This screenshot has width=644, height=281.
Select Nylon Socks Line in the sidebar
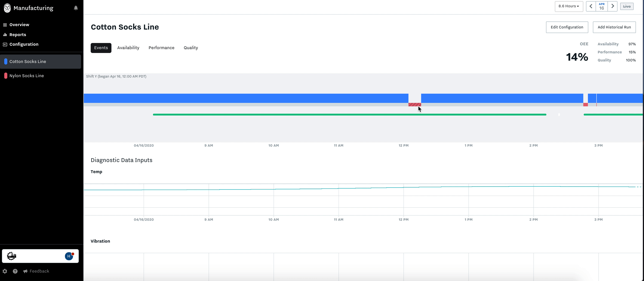(x=41, y=76)
